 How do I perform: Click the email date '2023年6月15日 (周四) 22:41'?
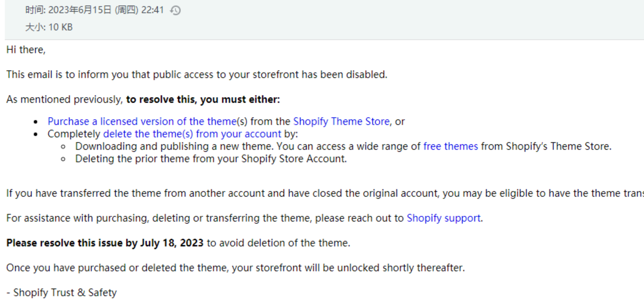[106, 10]
